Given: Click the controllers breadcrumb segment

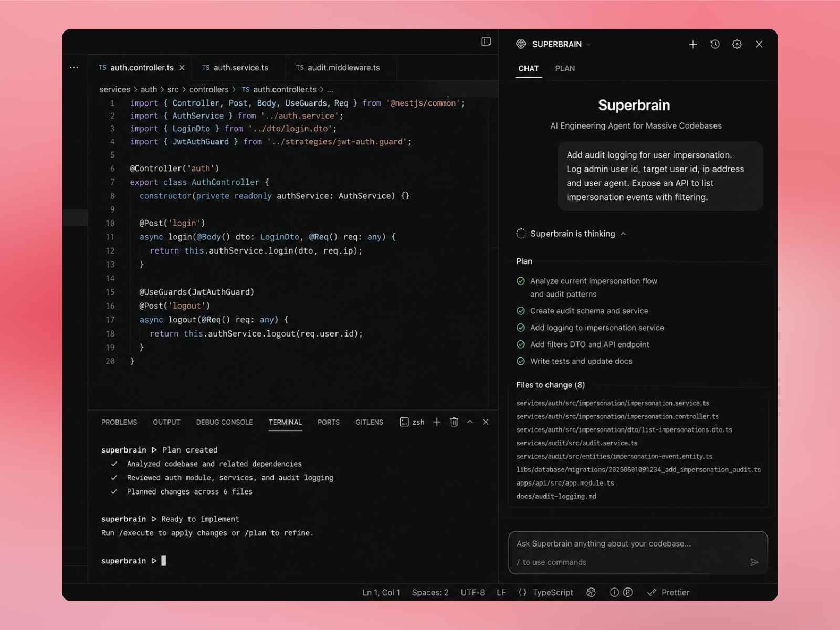Looking at the screenshot, I should tap(209, 90).
